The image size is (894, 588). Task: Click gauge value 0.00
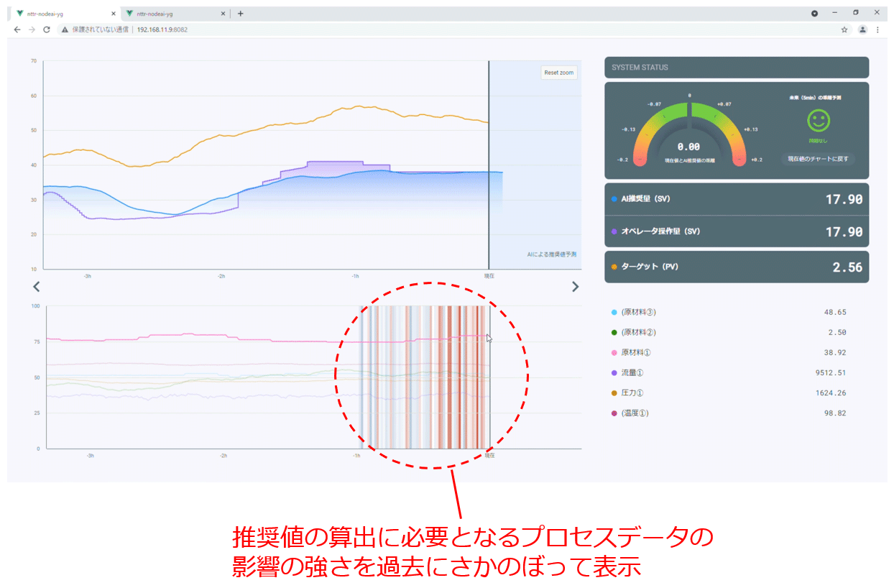[688, 147]
